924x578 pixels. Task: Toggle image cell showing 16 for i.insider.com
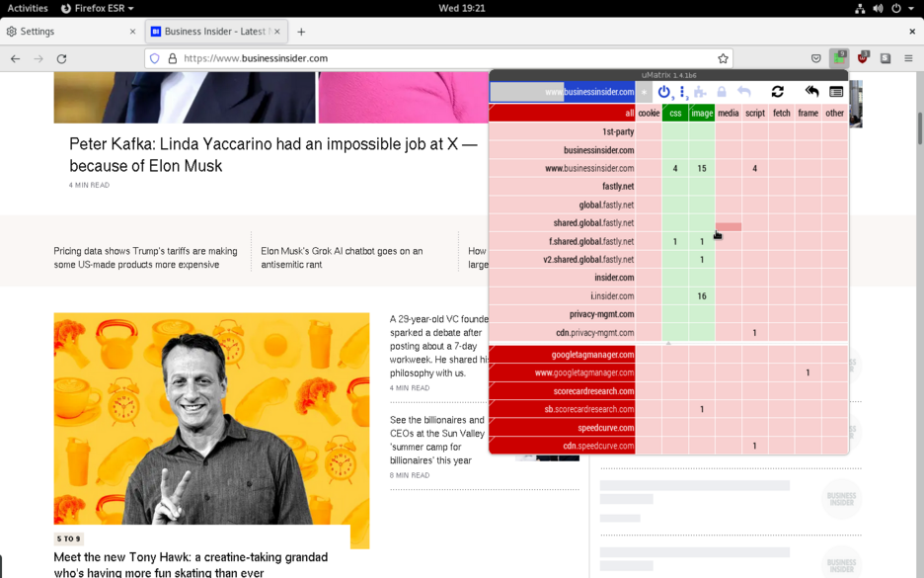pos(702,296)
